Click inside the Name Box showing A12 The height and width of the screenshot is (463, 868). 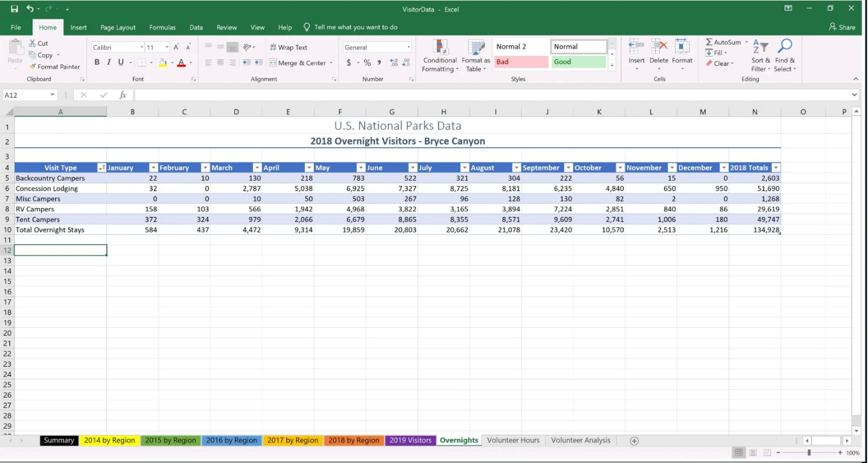tap(25, 95)
